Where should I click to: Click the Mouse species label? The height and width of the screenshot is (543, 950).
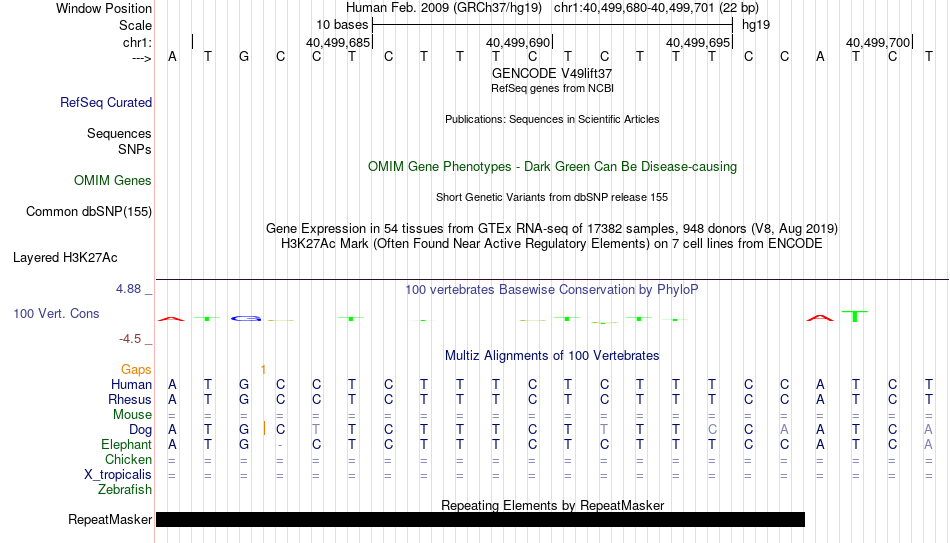coord(132,415)
